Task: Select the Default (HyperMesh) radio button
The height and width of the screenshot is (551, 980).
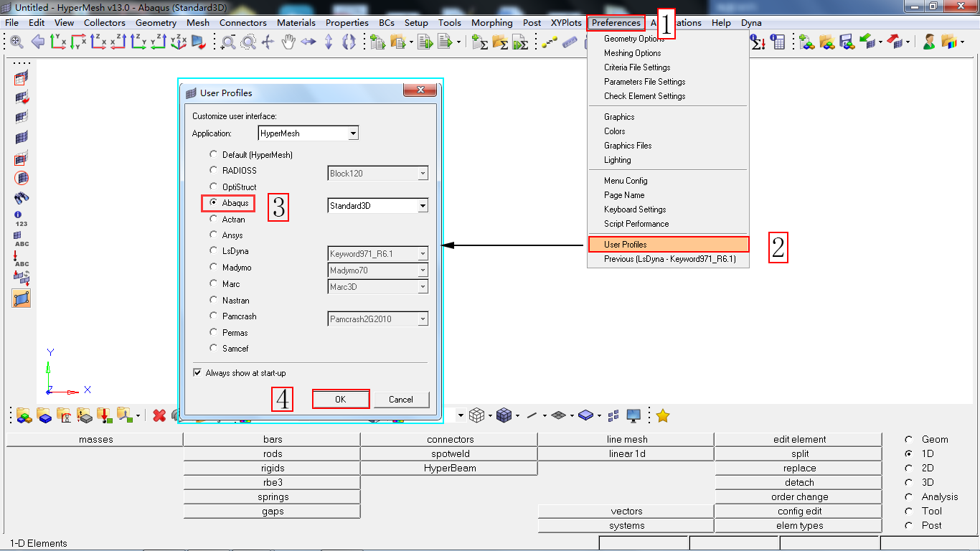Action: 213,154
